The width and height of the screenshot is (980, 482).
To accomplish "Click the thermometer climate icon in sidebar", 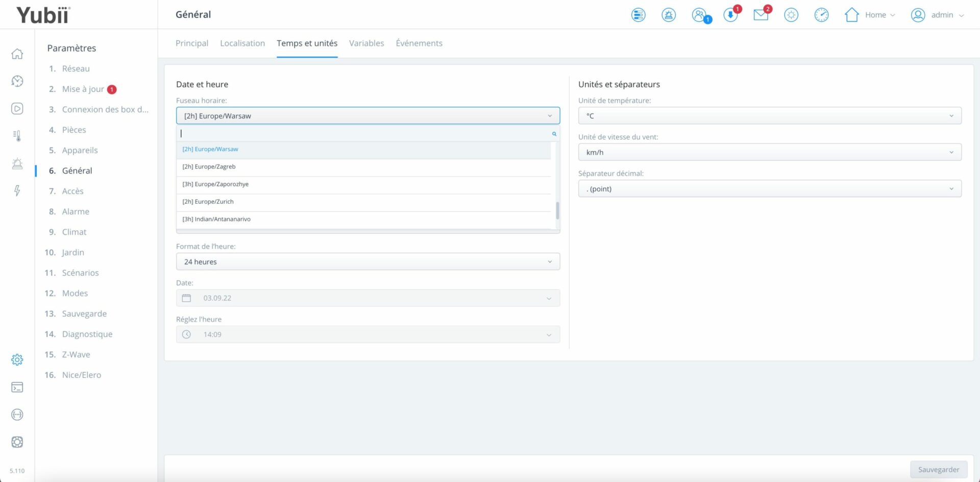I will point(17,136).
